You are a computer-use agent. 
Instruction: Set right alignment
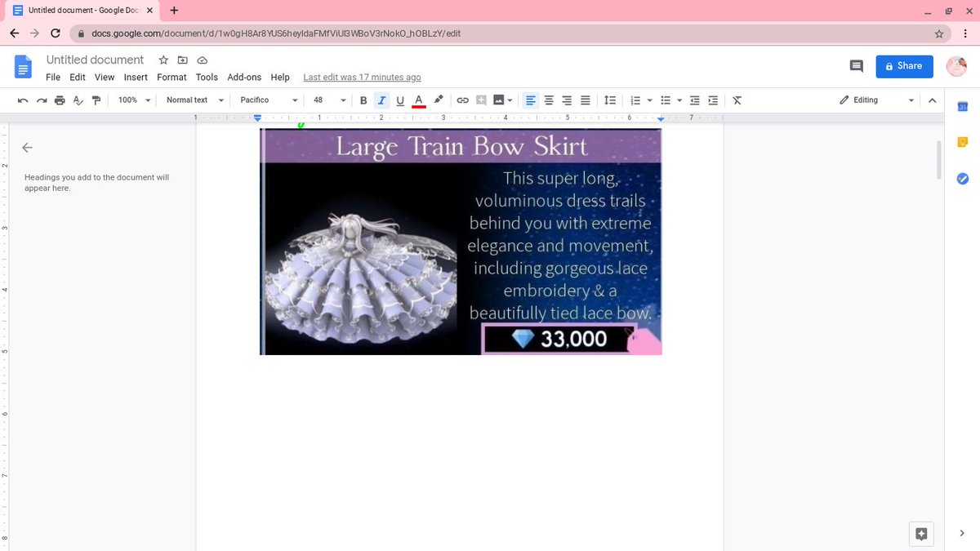[567, 100]
